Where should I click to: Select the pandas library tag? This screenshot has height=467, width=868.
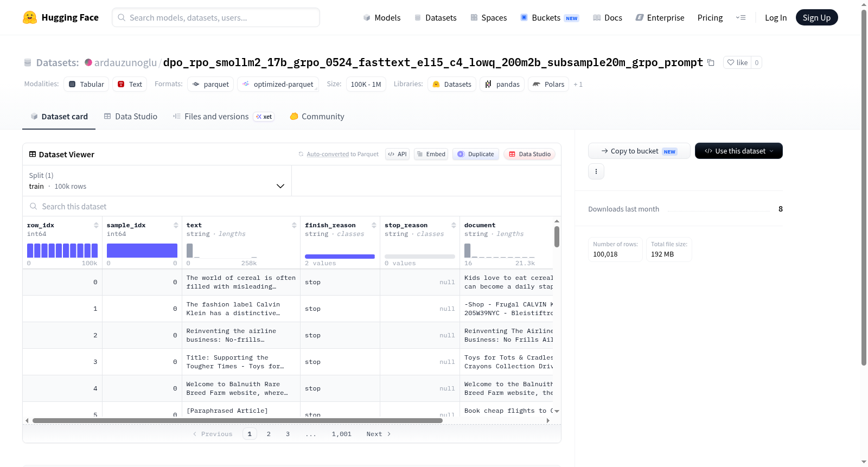coord(502,84)
